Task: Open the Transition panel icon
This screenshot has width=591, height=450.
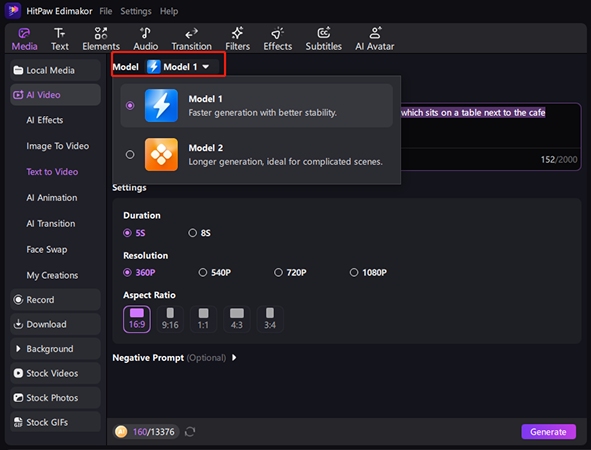Action: pos(191,34)
